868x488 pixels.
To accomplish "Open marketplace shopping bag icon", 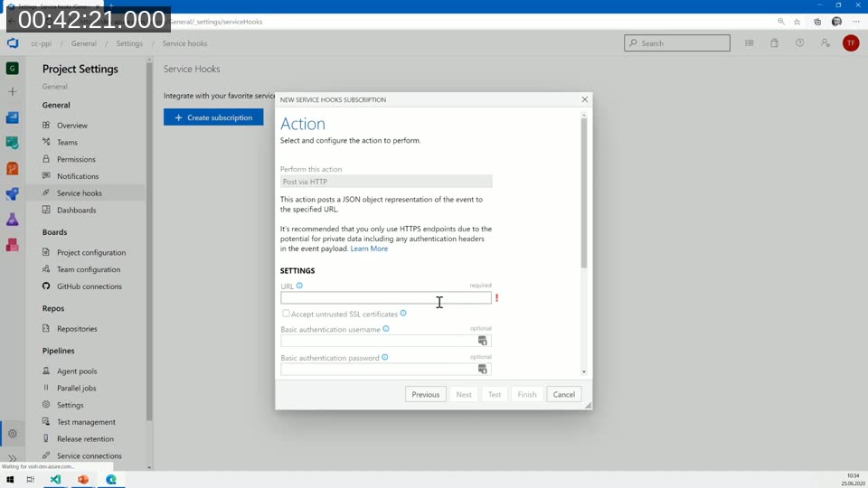I will (x=775, y=43).
